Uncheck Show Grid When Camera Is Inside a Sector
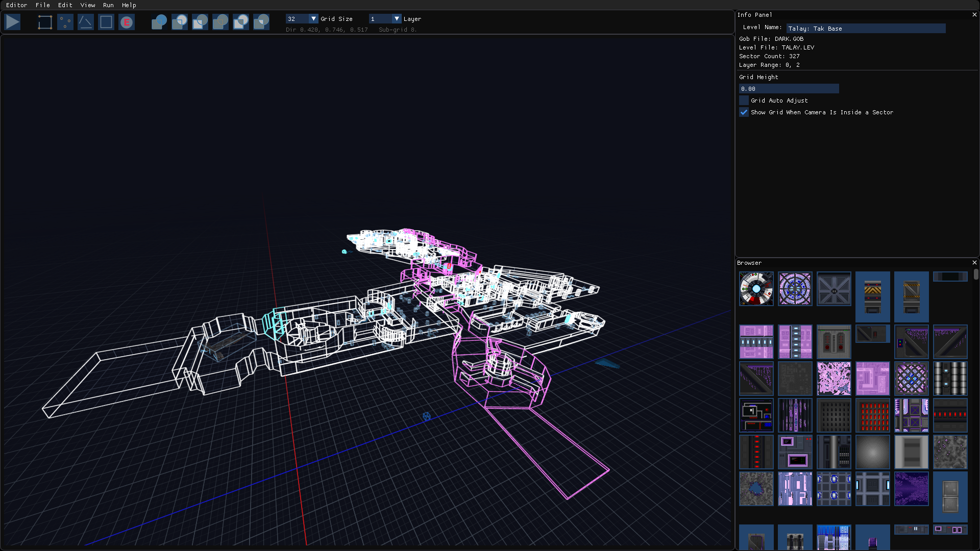The height and width of the screenshot is (551, 980). (744, 112)
